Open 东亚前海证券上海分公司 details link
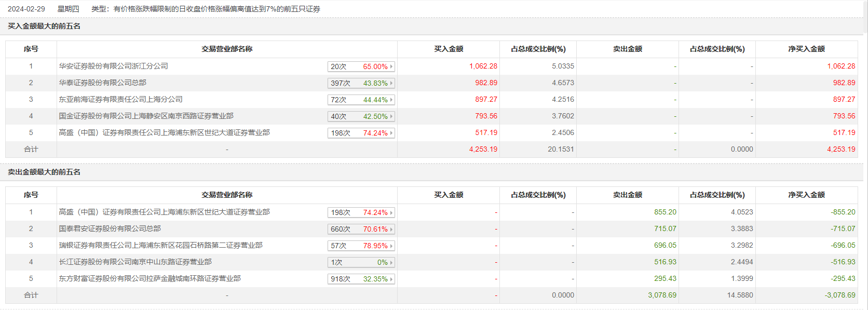 [120, 100]
